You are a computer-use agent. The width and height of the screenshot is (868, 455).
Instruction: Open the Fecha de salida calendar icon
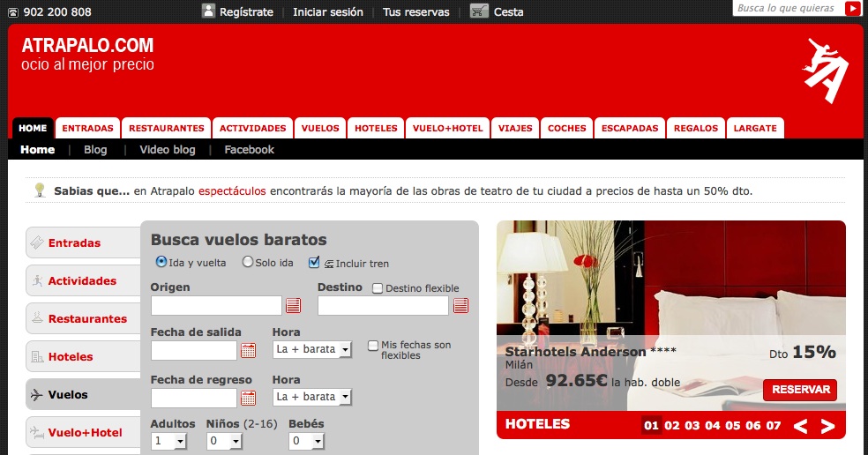coord(248,350)
